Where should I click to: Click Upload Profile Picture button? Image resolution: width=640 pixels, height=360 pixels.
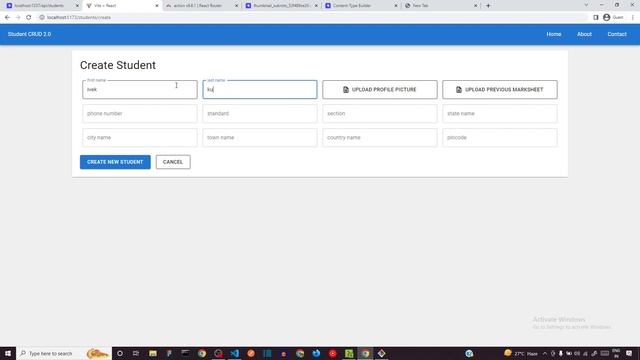coord(380,89)
